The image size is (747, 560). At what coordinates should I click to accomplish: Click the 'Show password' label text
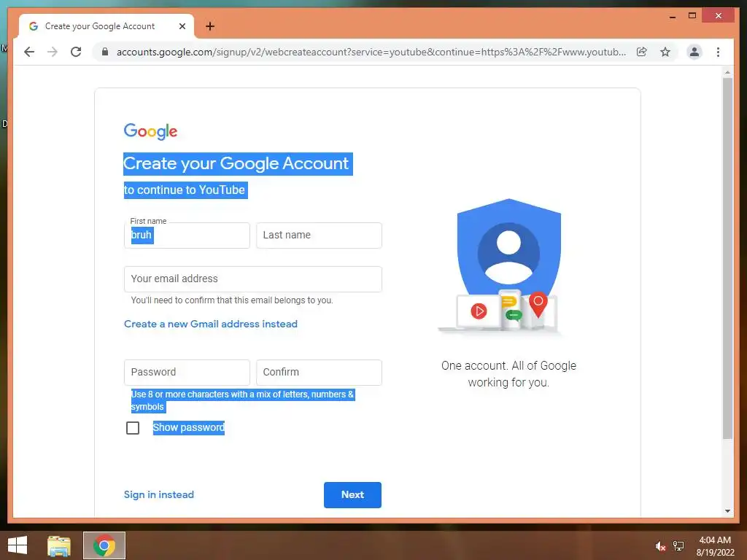[x=189, y=427]
